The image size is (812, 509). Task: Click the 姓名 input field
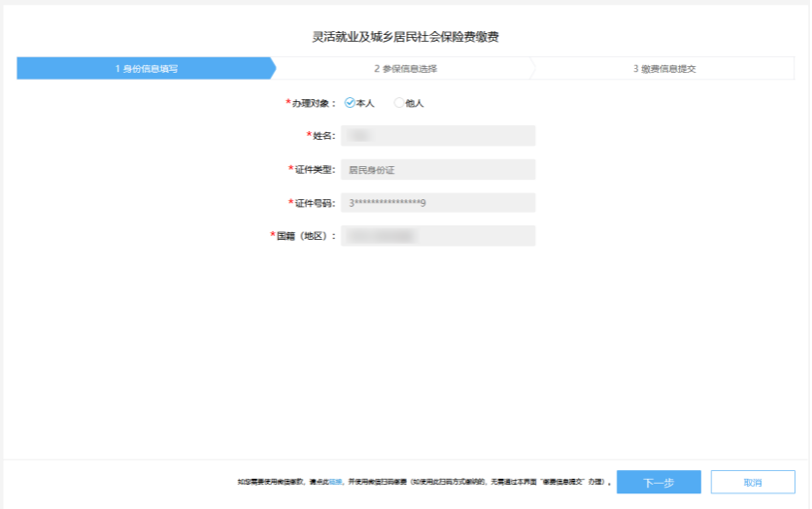(x=437, y=136)
